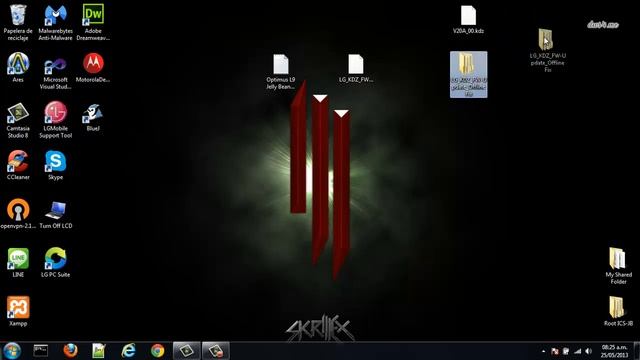The width and height of the screenshot is (640, 360).
Task: Launch Internet Explorer from taskbar
Action: (128, 351)
